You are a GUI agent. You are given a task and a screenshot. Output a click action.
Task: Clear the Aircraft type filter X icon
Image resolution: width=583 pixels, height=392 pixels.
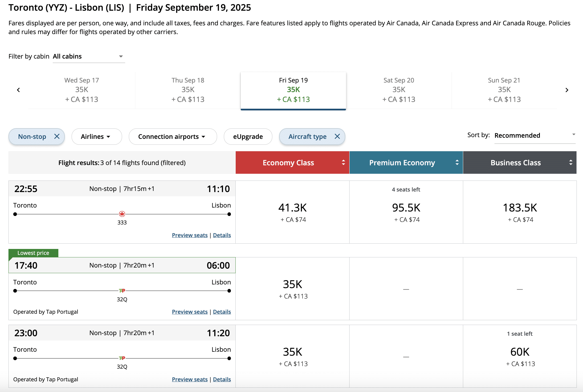point(337,137)
